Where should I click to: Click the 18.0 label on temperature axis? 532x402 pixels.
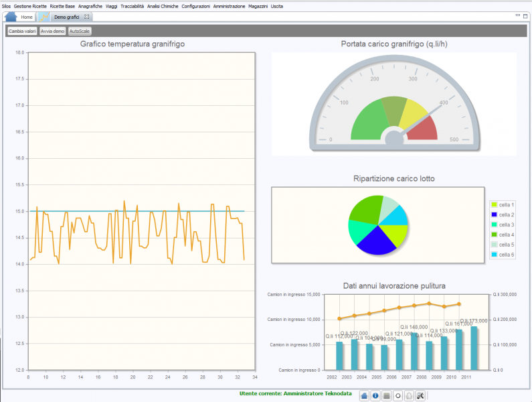pyautogui.click(x=19, y=53)
